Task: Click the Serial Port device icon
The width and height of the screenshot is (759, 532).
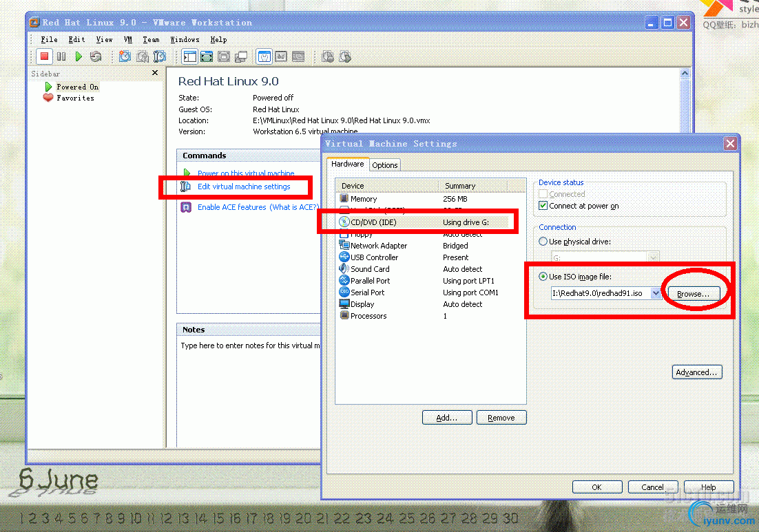Action: click(x=344, y=292)
